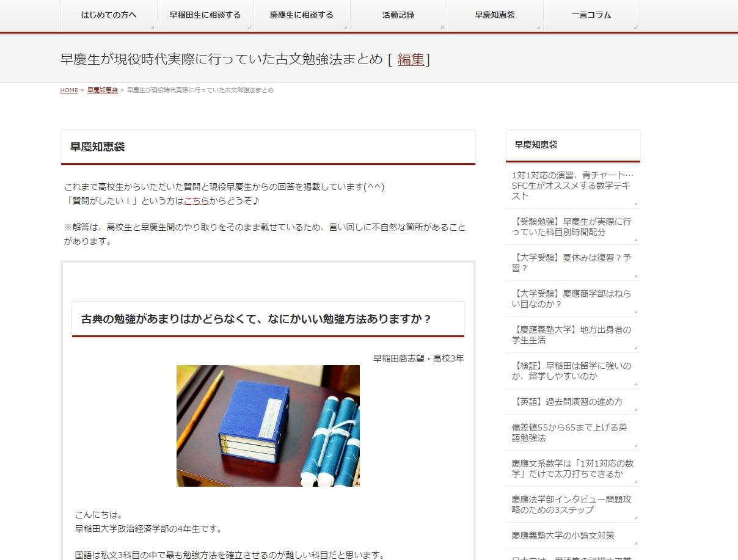Open the 一言コラム navigation item

click(591, 15)
